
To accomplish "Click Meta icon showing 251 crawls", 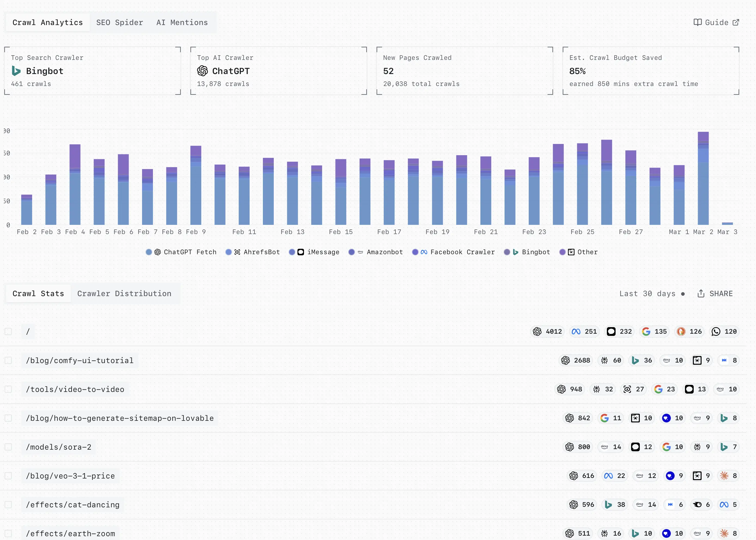I will pos(576,332).
